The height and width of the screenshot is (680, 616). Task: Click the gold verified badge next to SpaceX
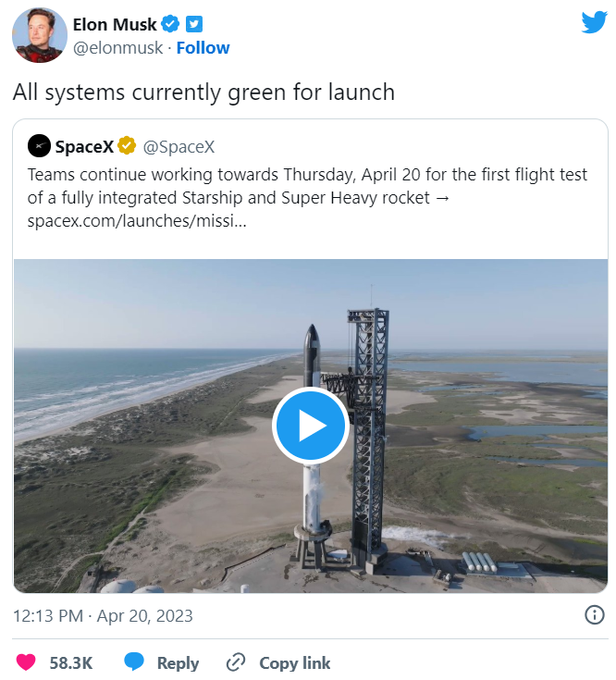coord(126,146)
